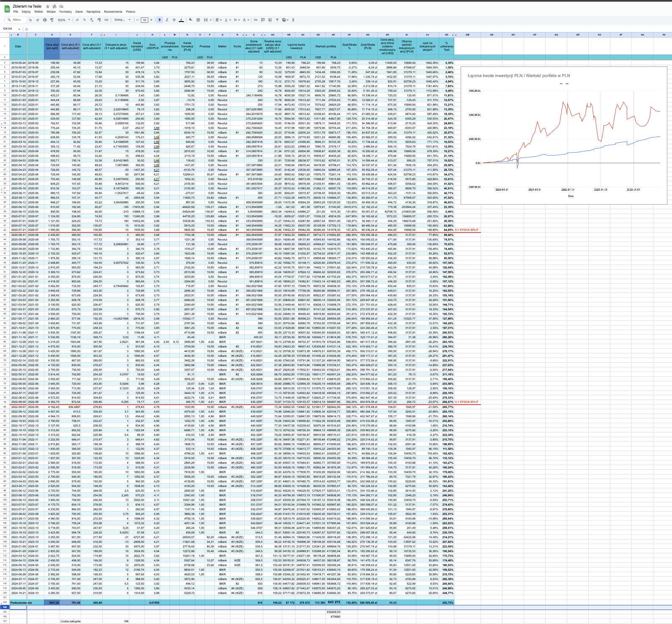Open the Formatuj menu
Viewport: 672px width, 624px height.
tap(65, 12)
